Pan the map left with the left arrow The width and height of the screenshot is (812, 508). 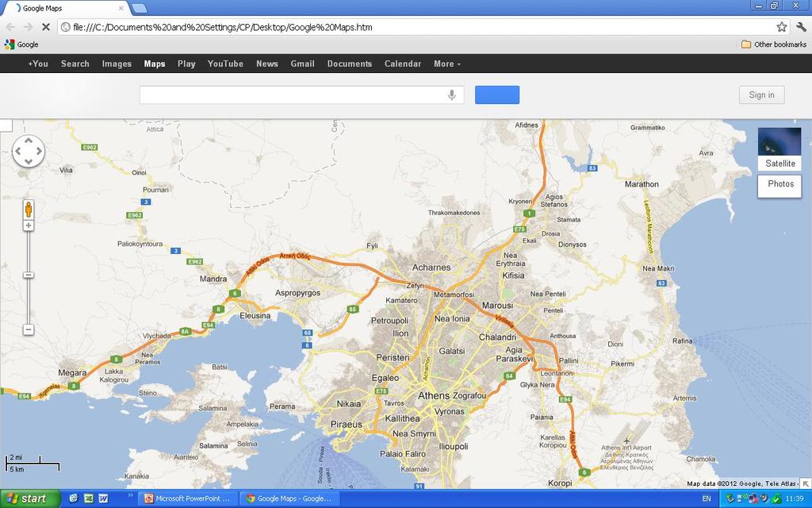click(18, 151)
